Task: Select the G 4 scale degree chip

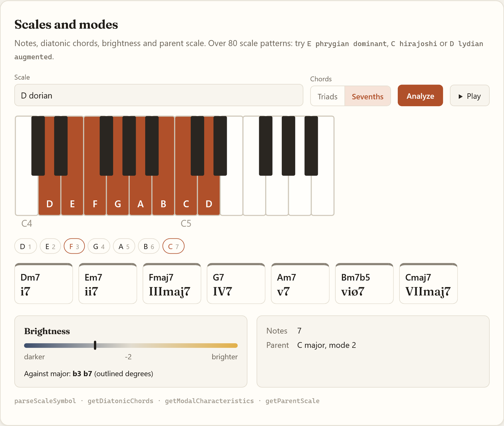Action: point(99,246)
